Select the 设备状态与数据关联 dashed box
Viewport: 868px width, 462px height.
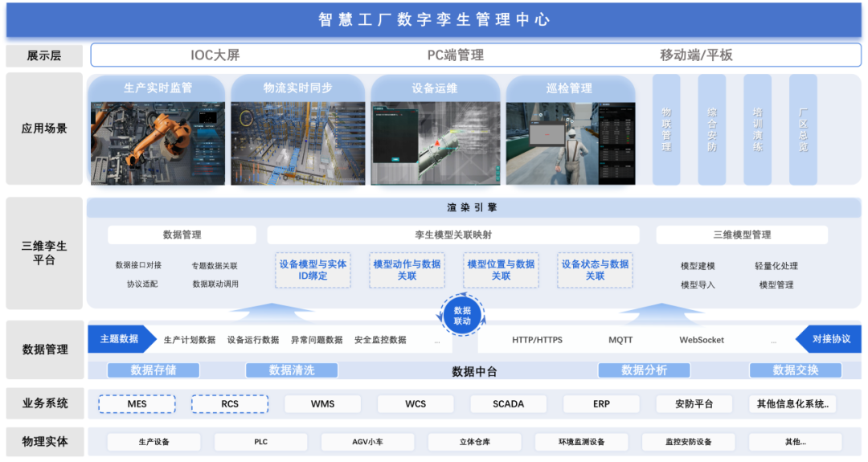click(595, 270)
